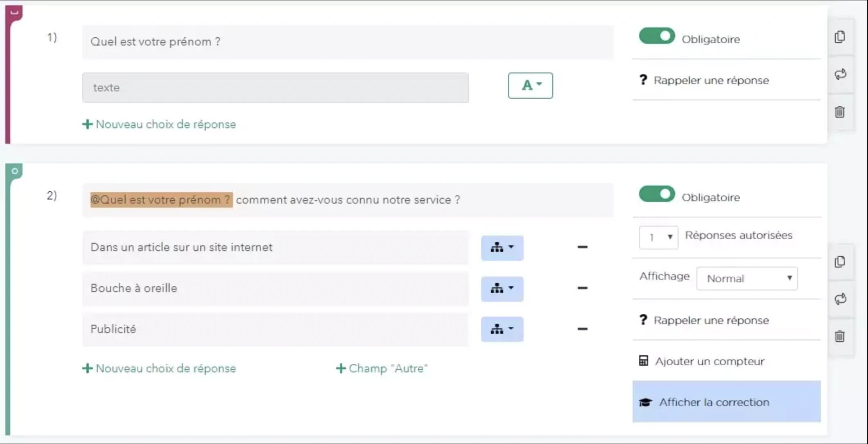This screenshot has width=868, height=444.
Task: Click the loop arrows icon beside question 2
Action: pyautogui.click(x=840, y=299)
